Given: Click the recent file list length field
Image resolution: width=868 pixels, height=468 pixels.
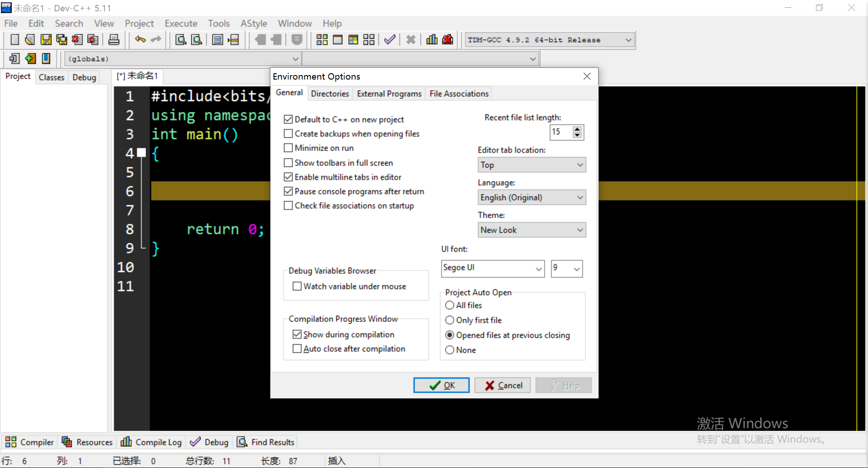Looking at the screenshot, I should (x=561, y=132).
